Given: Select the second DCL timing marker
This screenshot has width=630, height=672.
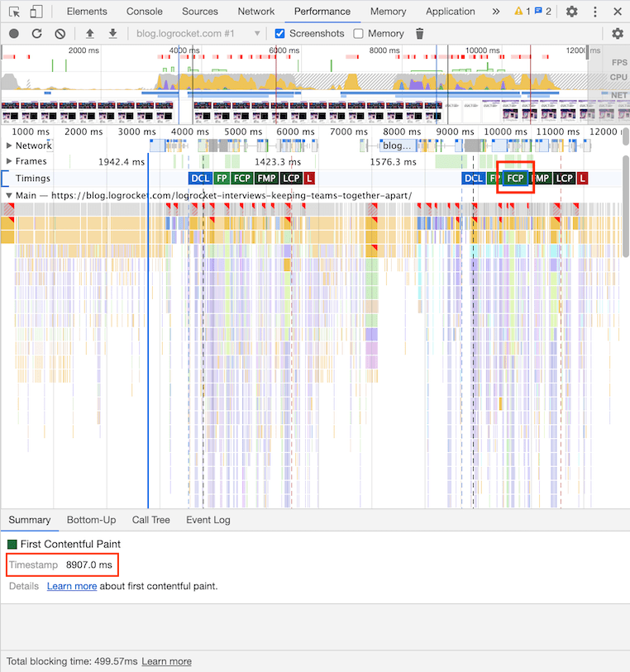Looking at the screenshot, I should (474, 179).
